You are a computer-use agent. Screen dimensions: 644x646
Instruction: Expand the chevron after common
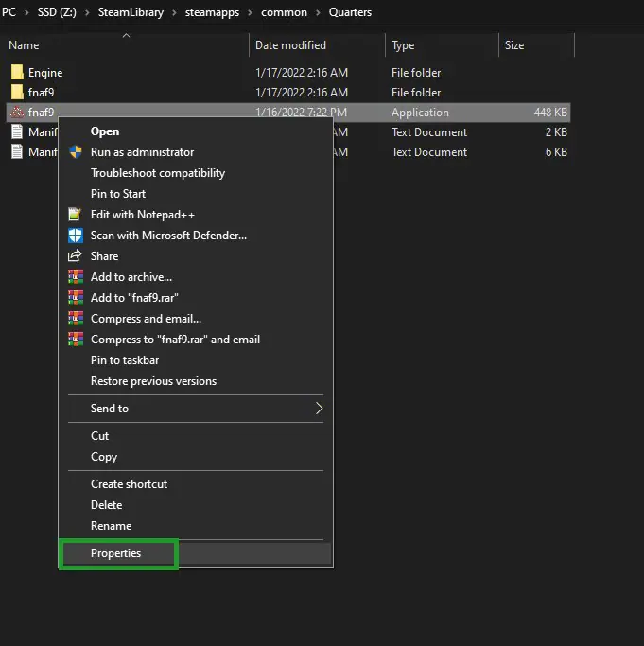pyautogui.click(x=318, y=13)
